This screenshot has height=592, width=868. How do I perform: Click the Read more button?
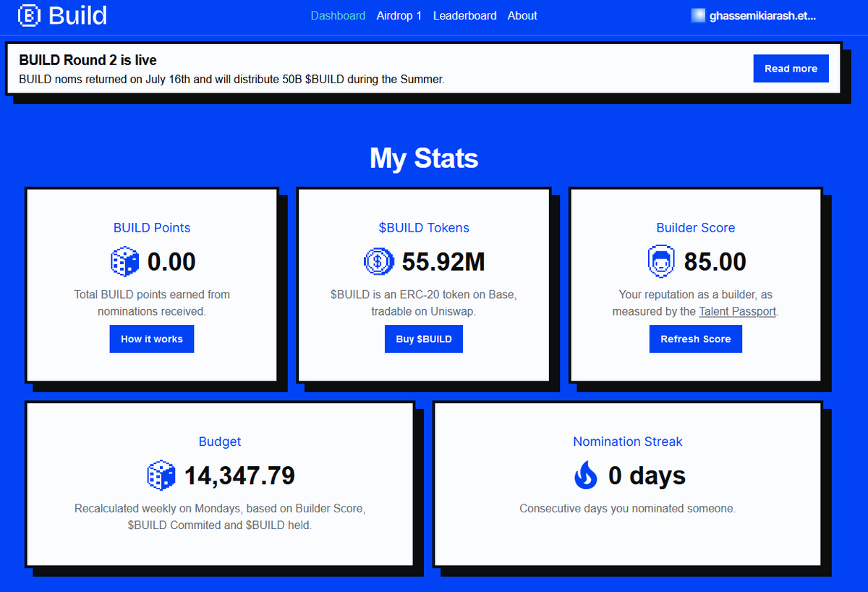tap(791, 69)
